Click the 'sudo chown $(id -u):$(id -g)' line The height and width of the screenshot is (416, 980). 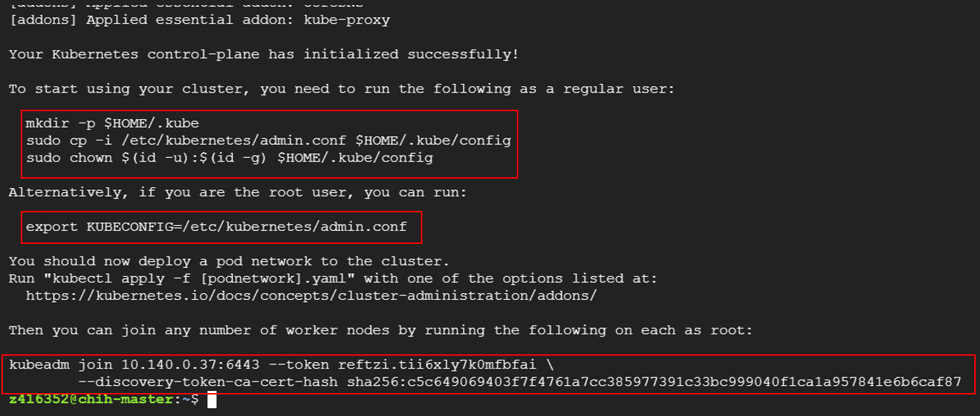229,158
